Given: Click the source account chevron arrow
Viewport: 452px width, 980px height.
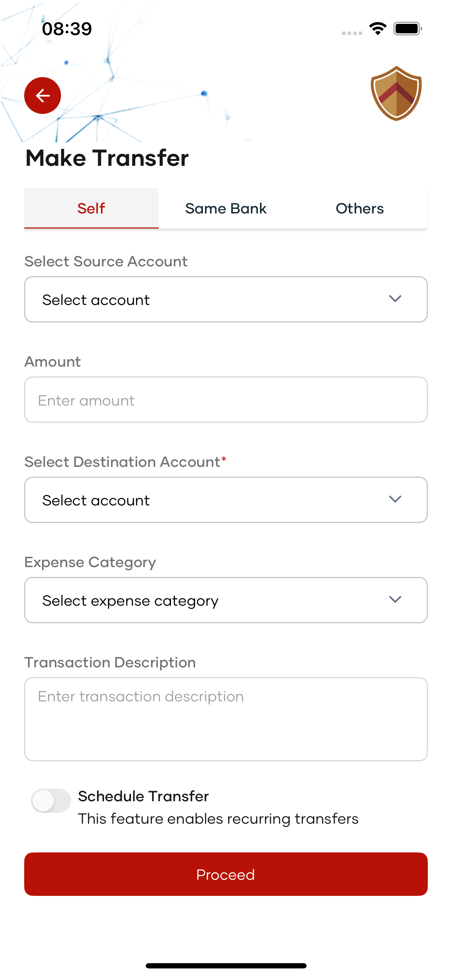Looking at the screenshot, I should click(395, 299).
